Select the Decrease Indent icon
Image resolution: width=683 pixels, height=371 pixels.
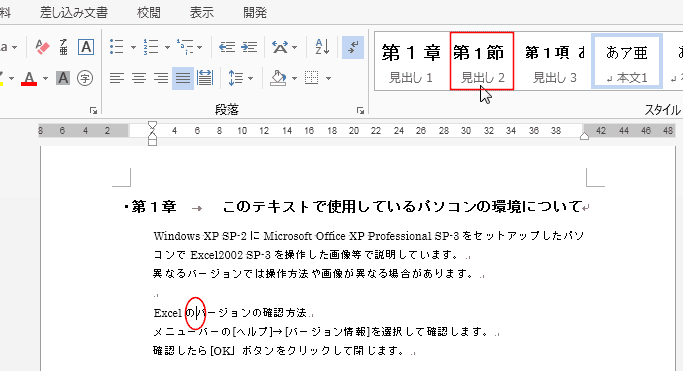[x=227, y=47]
